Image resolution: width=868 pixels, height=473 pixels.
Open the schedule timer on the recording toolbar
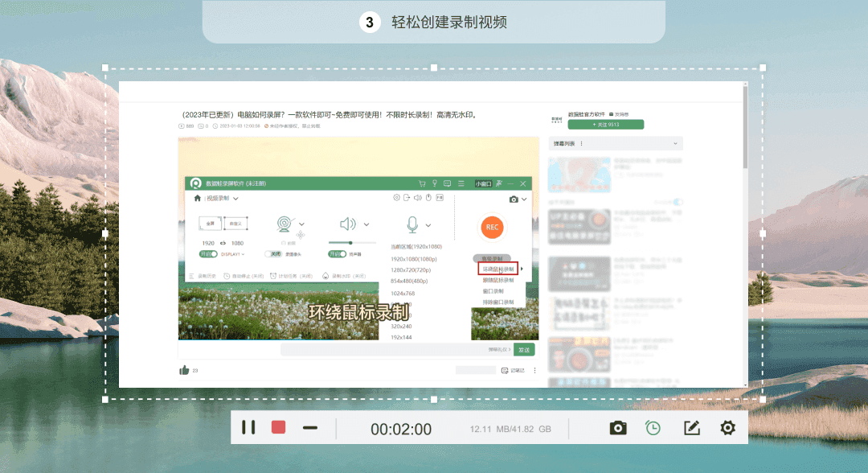pyautogui.click(x=653, y=427)
